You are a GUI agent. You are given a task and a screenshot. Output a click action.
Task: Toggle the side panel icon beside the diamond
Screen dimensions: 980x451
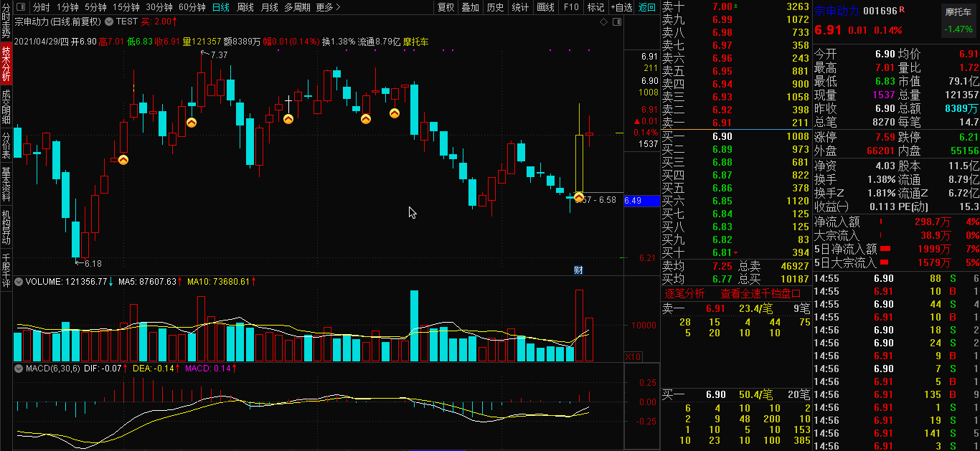pos(616,22)
